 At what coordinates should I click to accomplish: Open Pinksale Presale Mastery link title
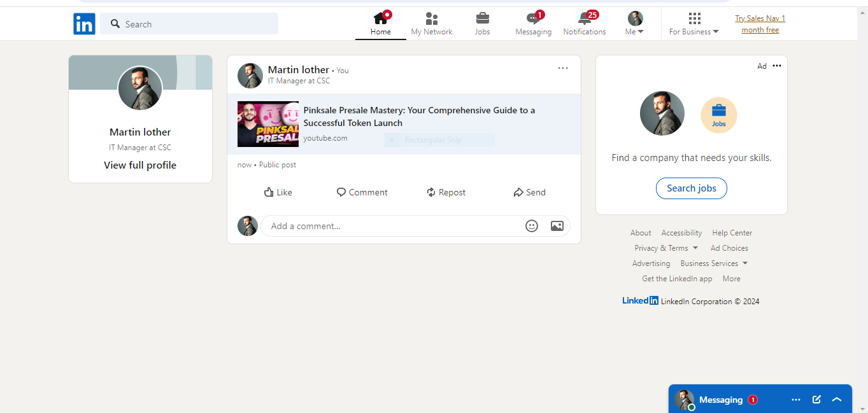[x=419, y=116]
